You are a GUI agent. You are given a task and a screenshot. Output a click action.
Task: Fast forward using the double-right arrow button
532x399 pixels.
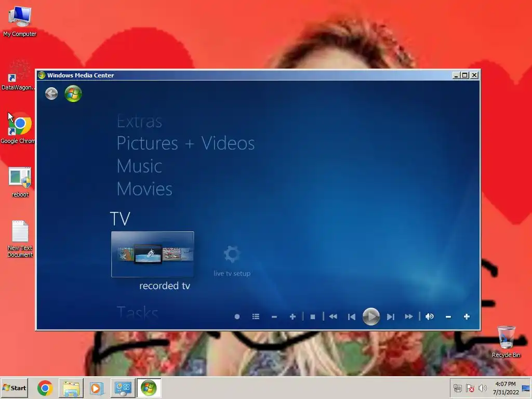coord(409,316)
